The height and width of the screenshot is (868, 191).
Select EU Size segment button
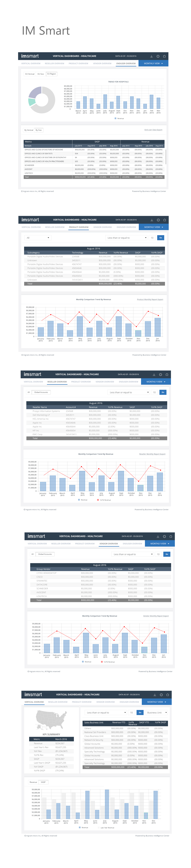[x=41, y=74]
